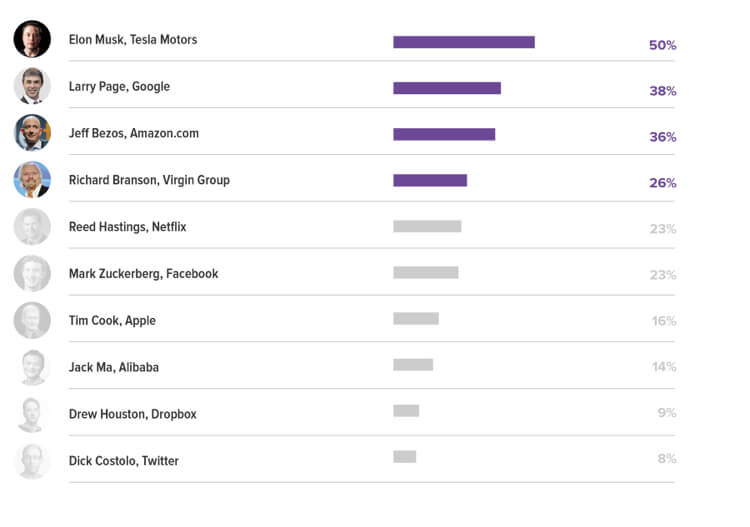Click the 26% value for Richard Branson
This screenshot has width=750, height=527.
pos(662,183)
